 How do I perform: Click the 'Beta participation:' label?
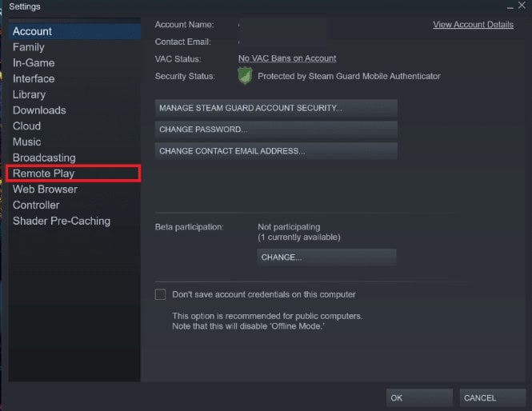click(x=190, y=226)
